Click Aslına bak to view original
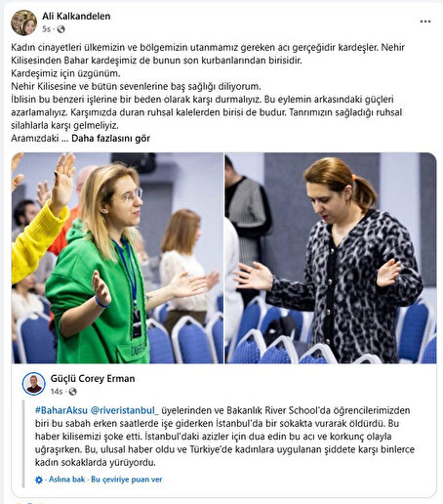The height and width of the screenshot is (504, 443). click(66, 480)
